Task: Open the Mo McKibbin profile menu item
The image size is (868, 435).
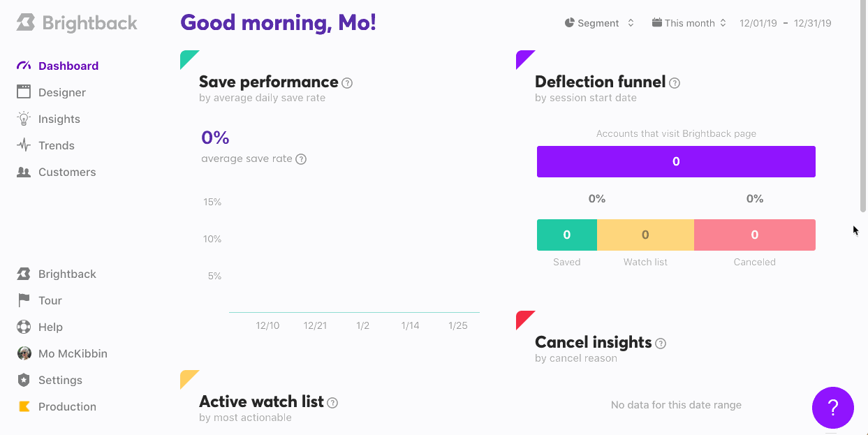Action: tap(63, 353)
